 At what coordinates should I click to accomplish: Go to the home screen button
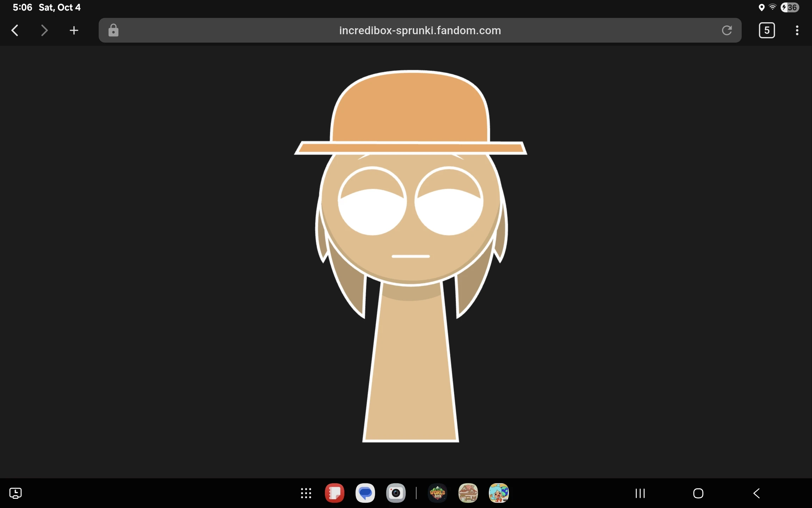point(698,493)
